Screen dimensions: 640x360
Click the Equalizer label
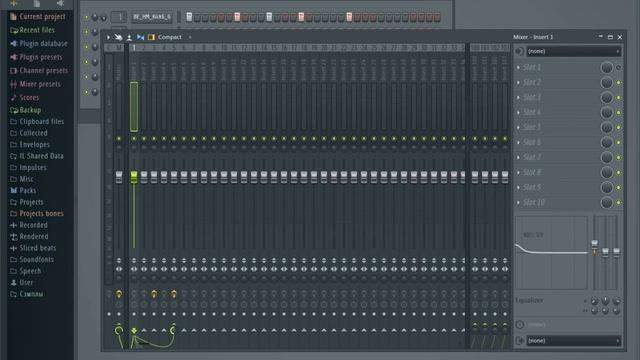[x=529, y=300]
